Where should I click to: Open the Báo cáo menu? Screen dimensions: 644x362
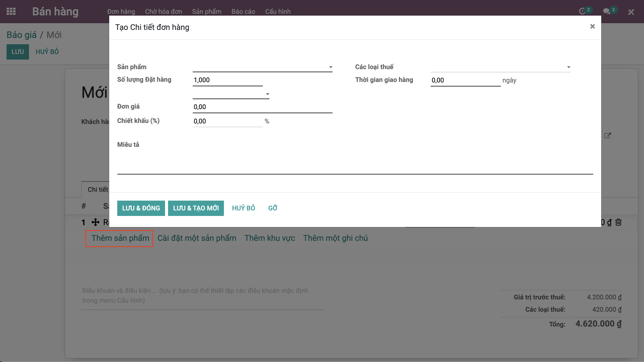coord(243,12)
